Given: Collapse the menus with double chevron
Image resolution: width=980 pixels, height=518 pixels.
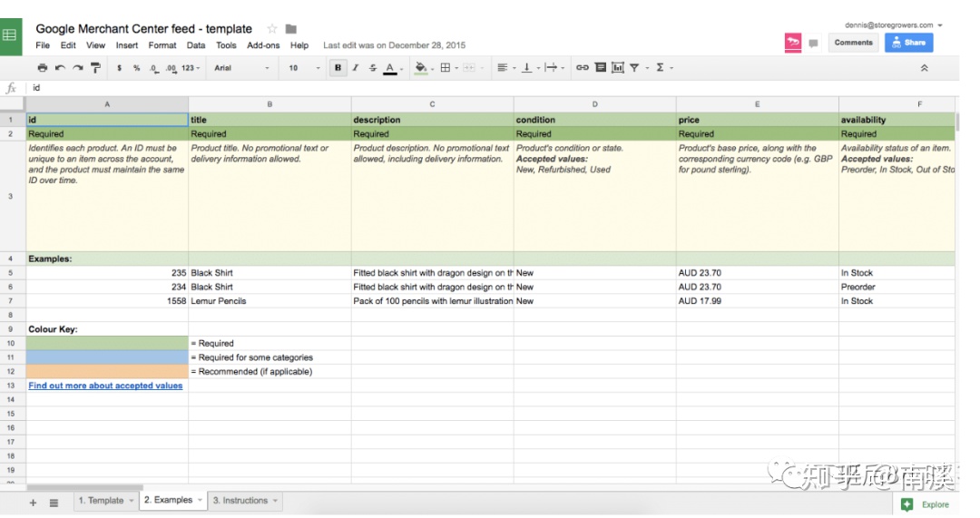Looking at the screenshot, I should click(924, 68).
